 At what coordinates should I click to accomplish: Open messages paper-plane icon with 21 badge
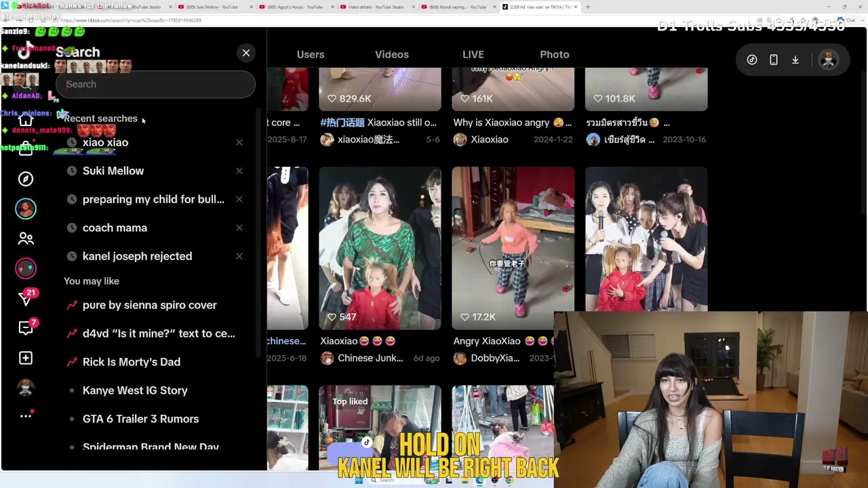tap(26, 298)
